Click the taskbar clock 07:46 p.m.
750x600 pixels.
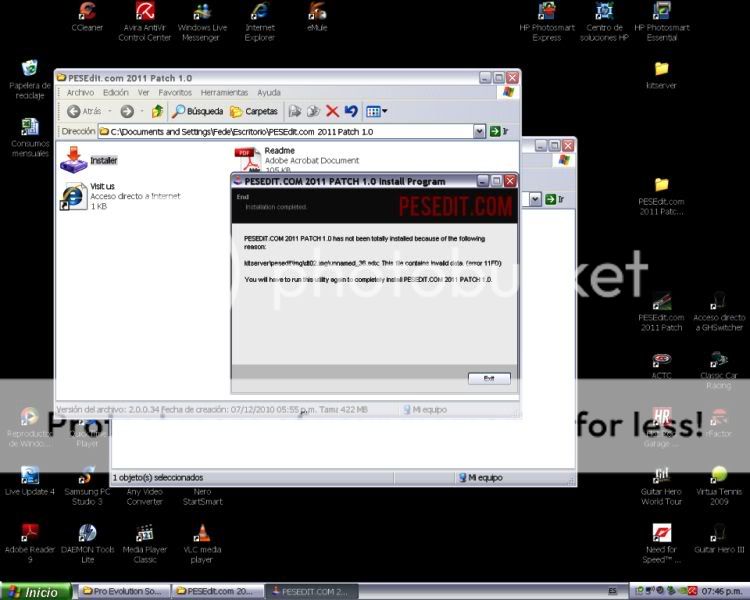pyautogui.click(x=721, y=591)
